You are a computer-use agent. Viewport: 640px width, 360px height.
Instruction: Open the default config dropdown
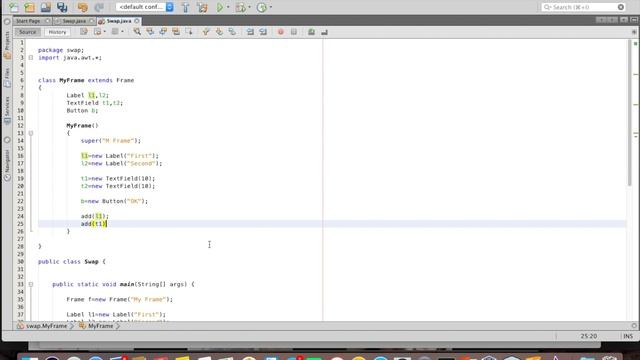click(x=144, y=7)
